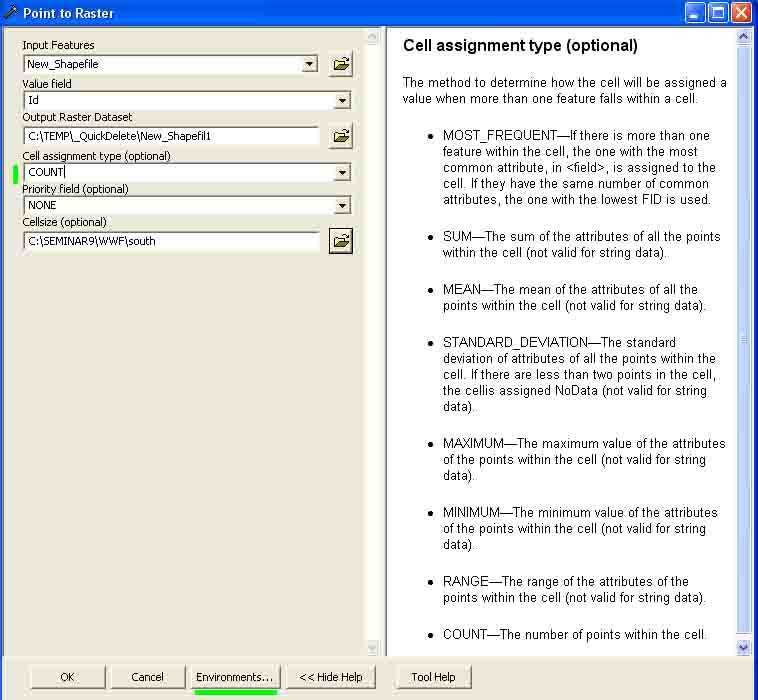Image resolution: width=758 pixels, height=700 pixels.
Task: Expand the Value field dropdown
Action: click(x=342, y=101)
